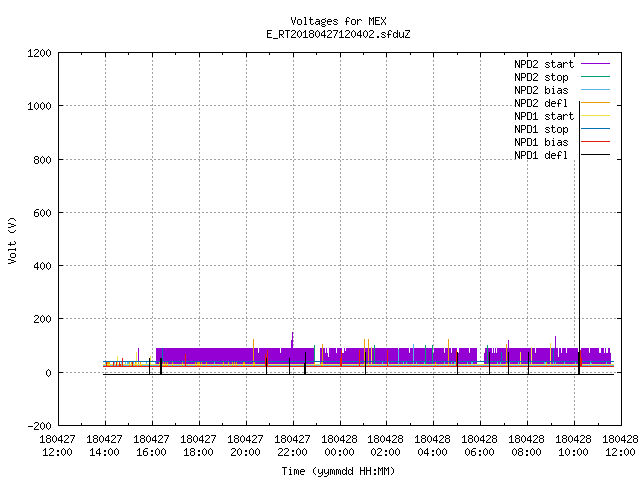Click the '180427 12:00' x-axis tick label
The width and height of the screenshot is (640, 480).
tap(58, 446)
